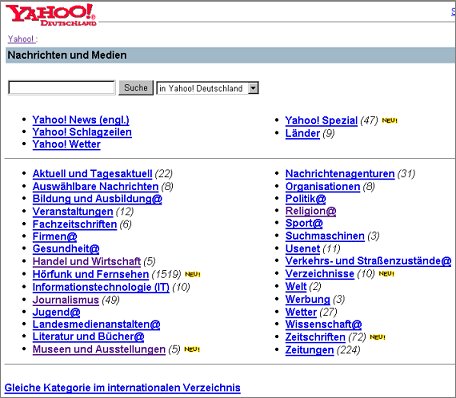The height and width of the screenshot is (398, 456).
Task: Click NEU! badge beside Zeitschriften
Action: pyautogui.click(x=377, y=337)
